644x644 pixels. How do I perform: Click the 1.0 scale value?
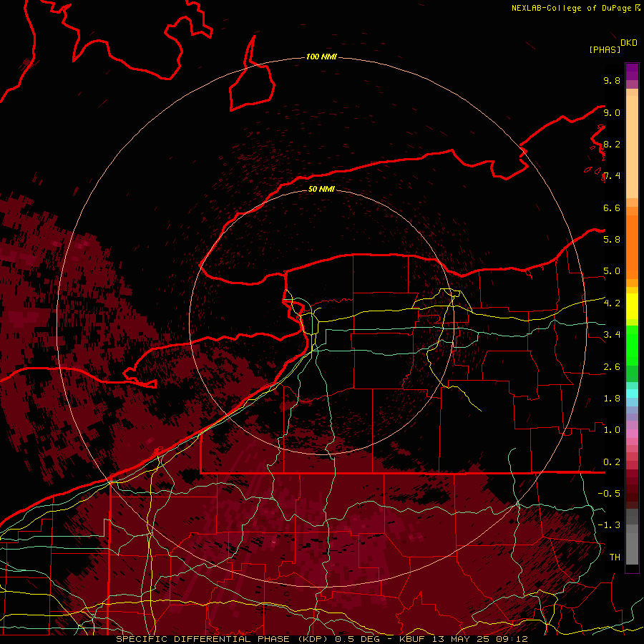pyautogui.click(x=612, y=430)
